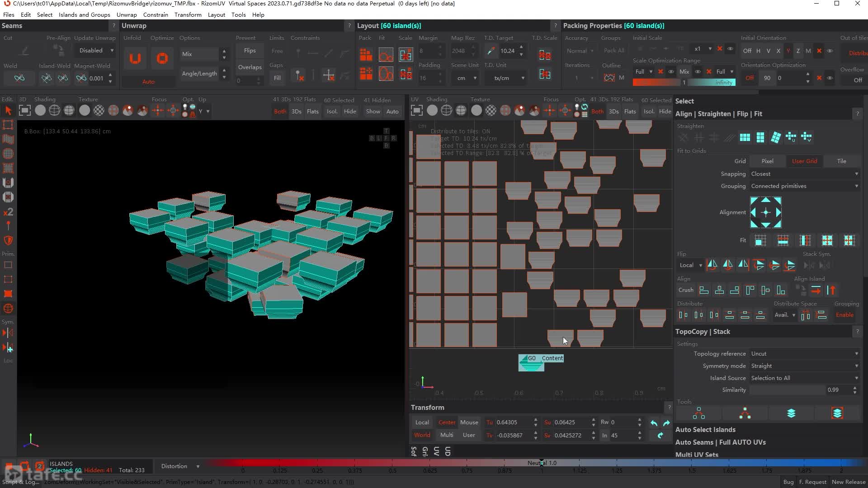Open Scene Unit cm dropdown
The image size is (868, 488).
[465, 78]
